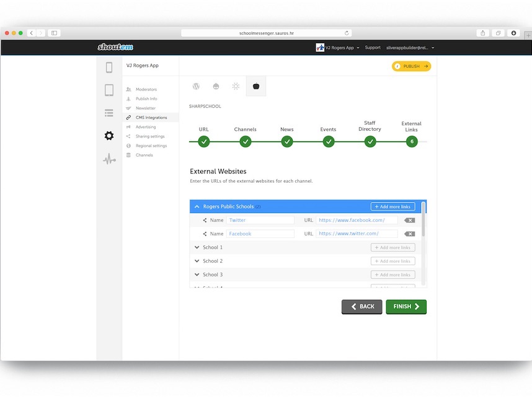The width and height of the screenshot is (532, 399).
Task: Collapse the Rogers Public Schools section
Action: pos(197,206)
